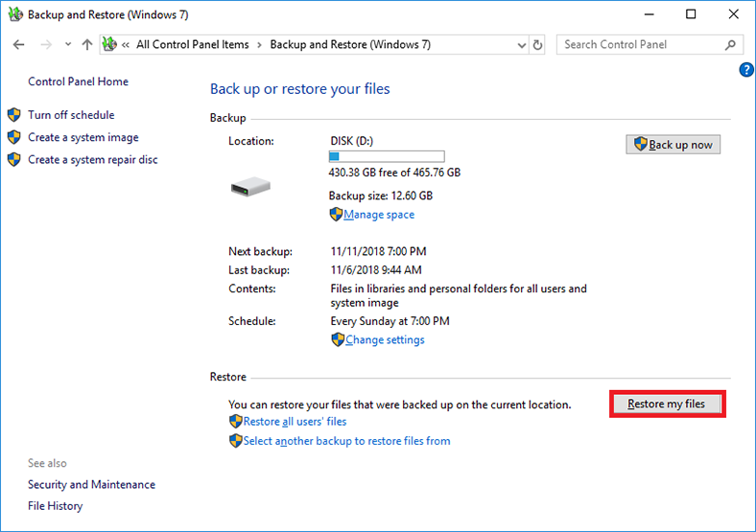
Task: Open Create a system image
Action: click(83, 137)
